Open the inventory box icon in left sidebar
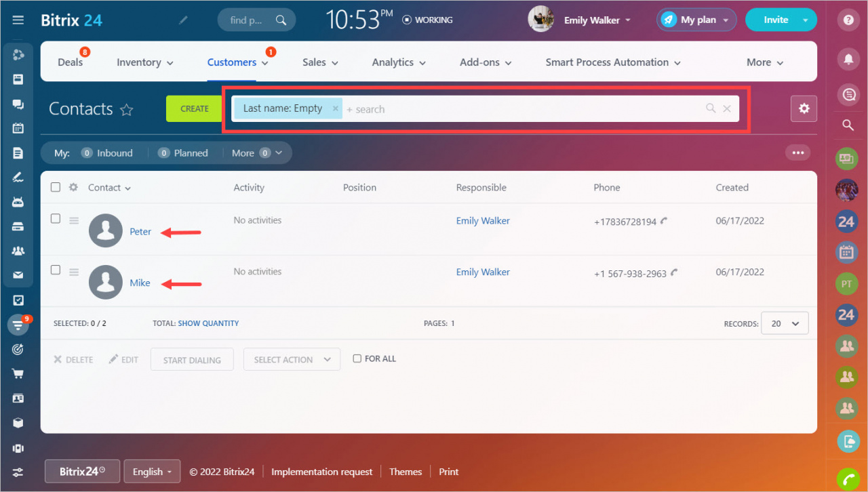 pos(18,423)
